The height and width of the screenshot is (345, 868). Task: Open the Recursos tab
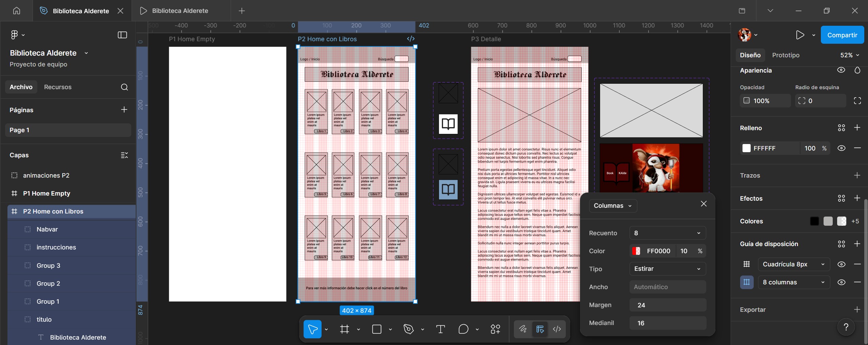click(x=58, y=87)
